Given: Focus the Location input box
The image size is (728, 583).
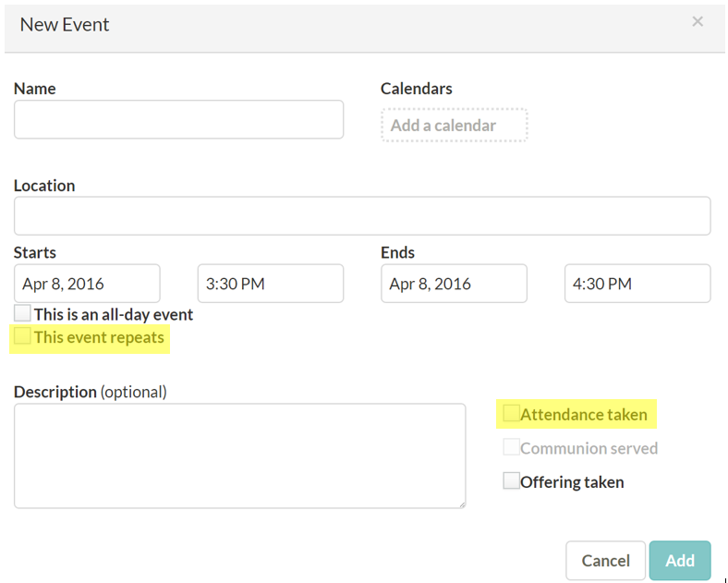Looking at the screenshot, I should tap(362, 216).
